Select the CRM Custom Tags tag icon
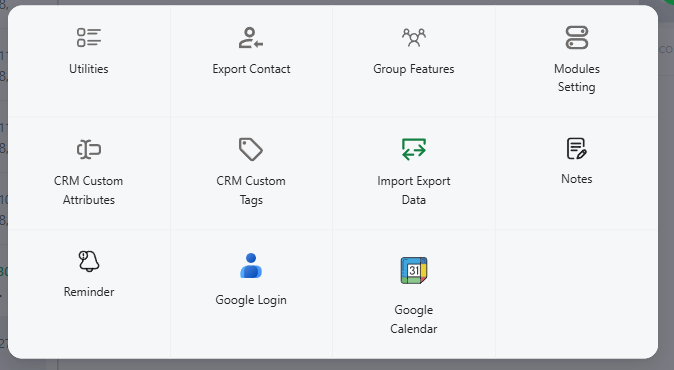The width and height of the screenshot is (674, 370). (251, 149)
